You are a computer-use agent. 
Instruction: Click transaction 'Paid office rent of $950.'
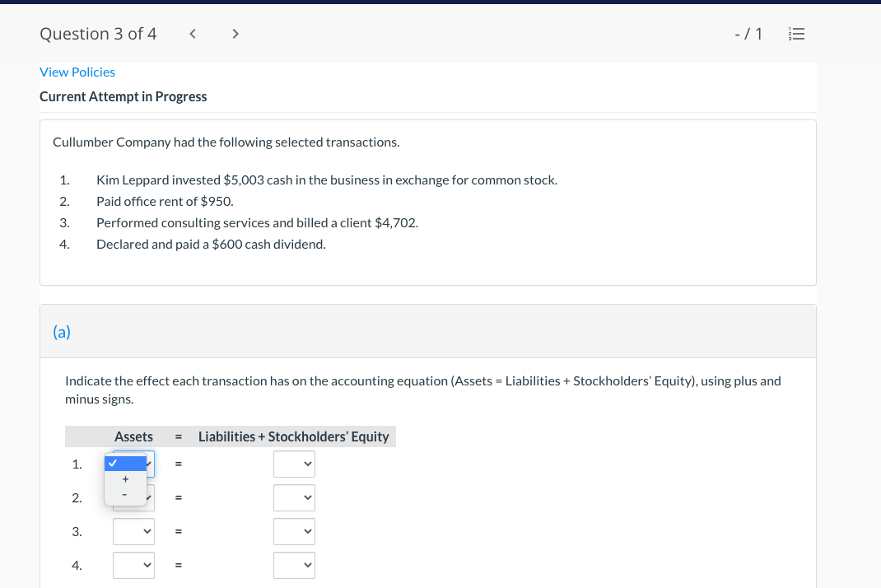pos(165,201)
